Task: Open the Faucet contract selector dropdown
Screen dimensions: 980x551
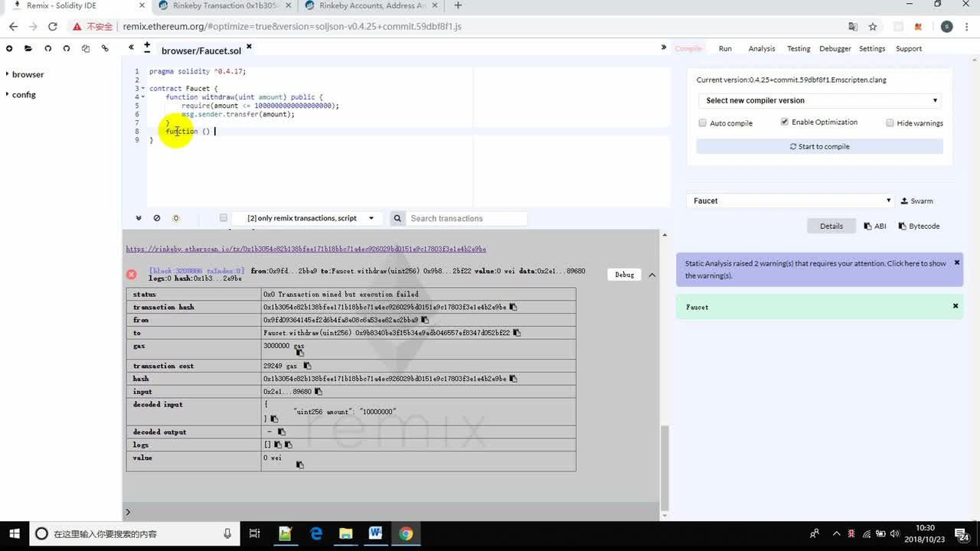Action: pyautogui.click(x=791, y=201)
